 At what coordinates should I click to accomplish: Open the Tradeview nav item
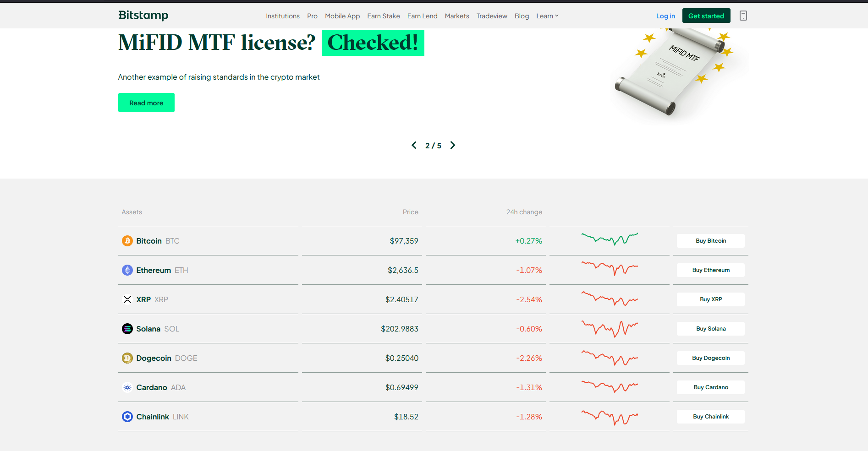(x=492, y=16)
